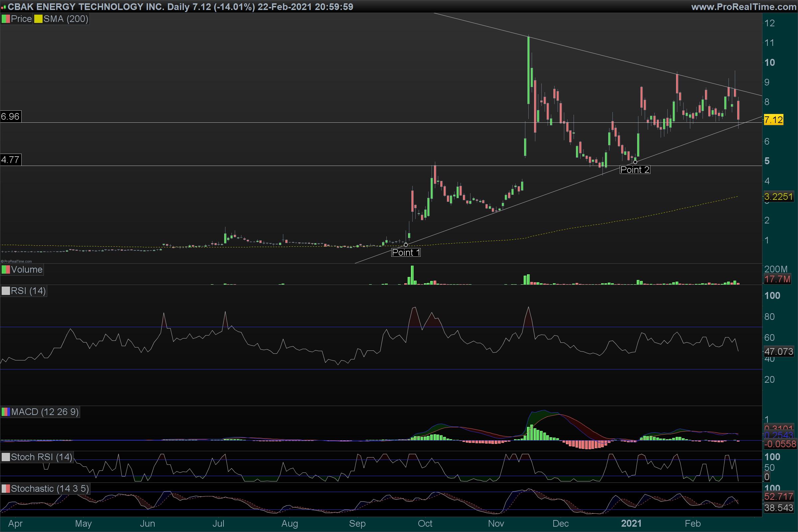Screen dimensions: 798x532
Task: Click the 6.96 horizontal line price label
Action: tap(11, 117)
